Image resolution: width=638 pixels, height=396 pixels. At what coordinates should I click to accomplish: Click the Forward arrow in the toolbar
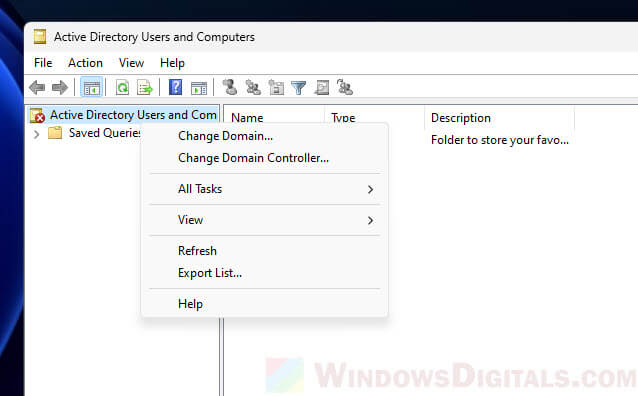point(60,87)
